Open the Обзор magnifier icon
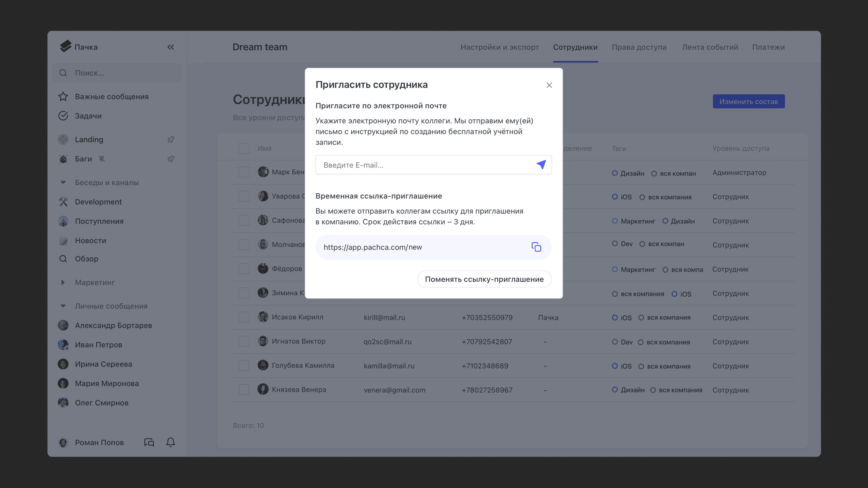The image size is (868, 488). (63, 259)
